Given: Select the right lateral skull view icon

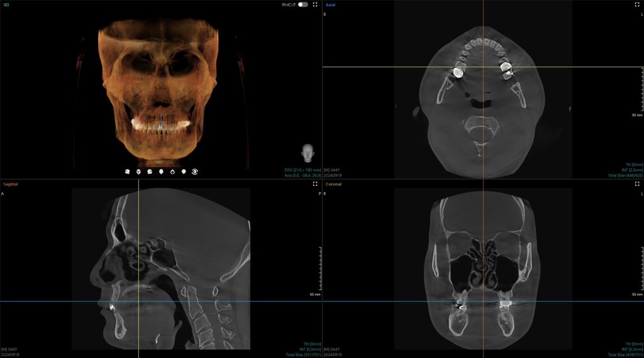Looking at the screenshot, I should 128,171.
